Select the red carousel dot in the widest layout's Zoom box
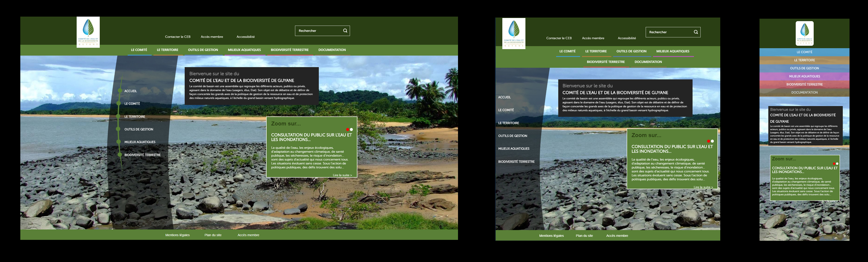Image resolution: width=868 pixels, height=262 pixels. 347,130
